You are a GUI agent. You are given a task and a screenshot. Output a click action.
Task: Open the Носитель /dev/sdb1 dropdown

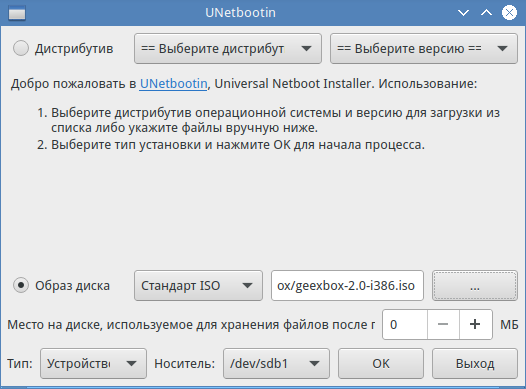pyautogui.click(x=276, y=364)
